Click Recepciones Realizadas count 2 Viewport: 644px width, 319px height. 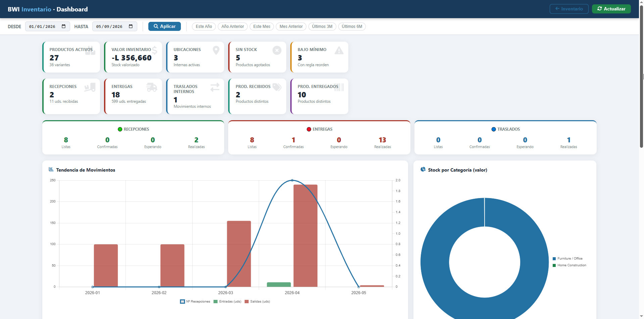click(196, 140)
